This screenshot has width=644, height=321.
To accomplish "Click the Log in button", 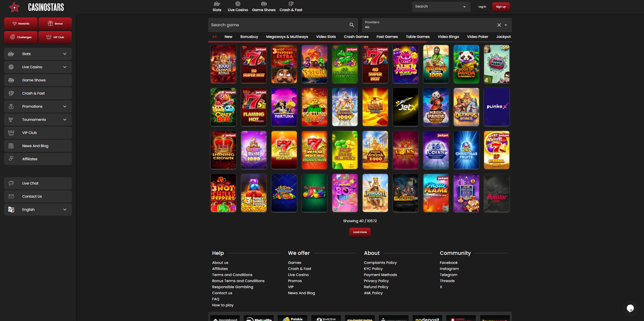I will [x=482, y=7].
